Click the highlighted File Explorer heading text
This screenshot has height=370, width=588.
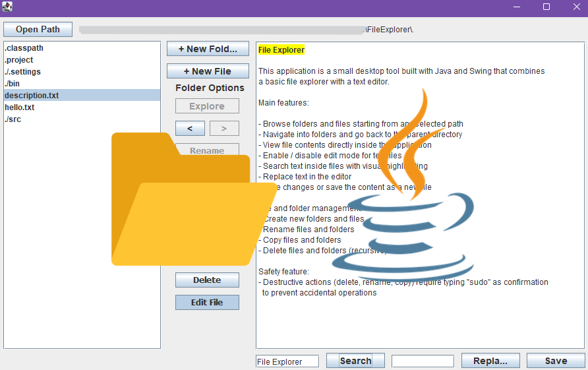point(281,50)
